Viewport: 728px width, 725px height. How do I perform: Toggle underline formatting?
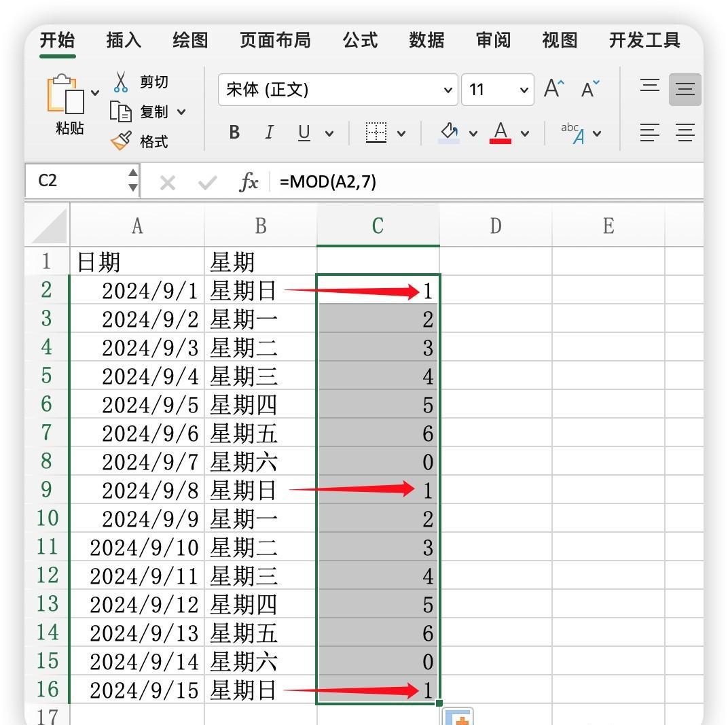tap(304, 132)
